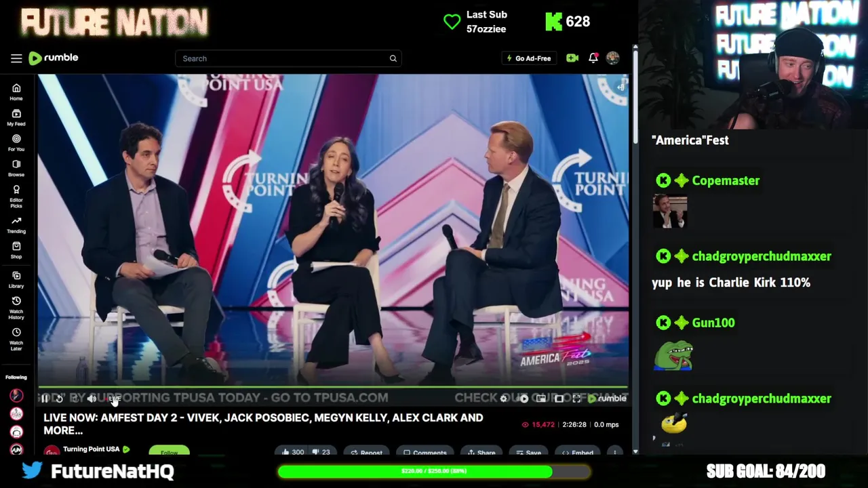The height and width of the screenshot is (488, 868).
Task: Open Shop in the sidebar
Action: point(16,250)
